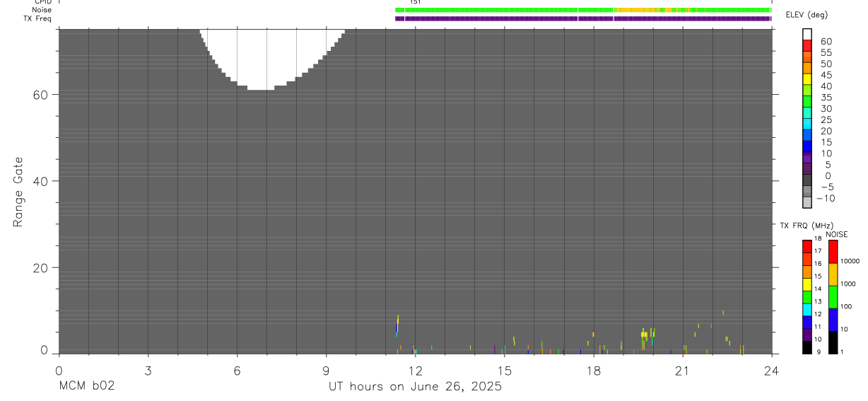Viewport: 868px width, 401px height.
Task: Click the '40' tick on the Range Gate axis
Action: (x=40, y=181)
